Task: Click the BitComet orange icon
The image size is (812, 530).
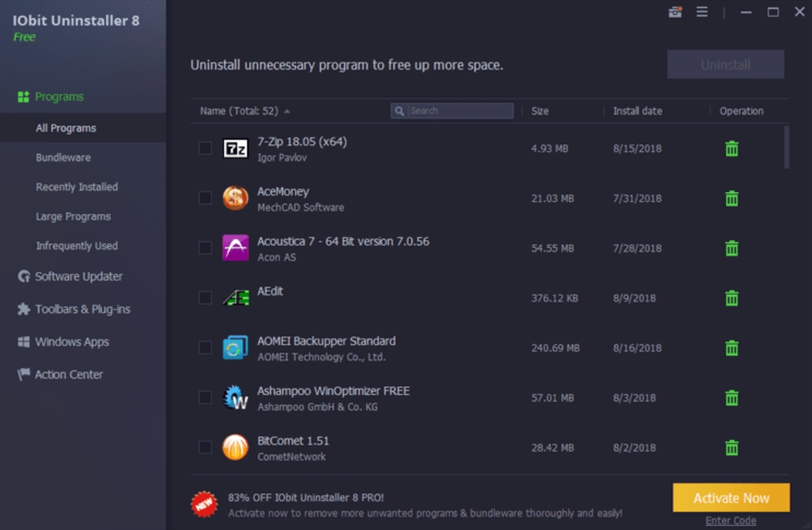Action: pos(236,447)
